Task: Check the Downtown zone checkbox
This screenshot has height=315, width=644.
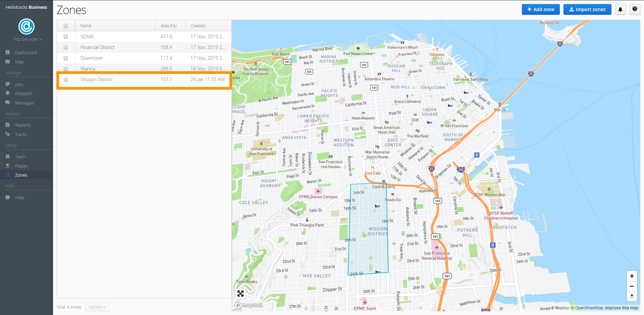Action: (66, 58)
